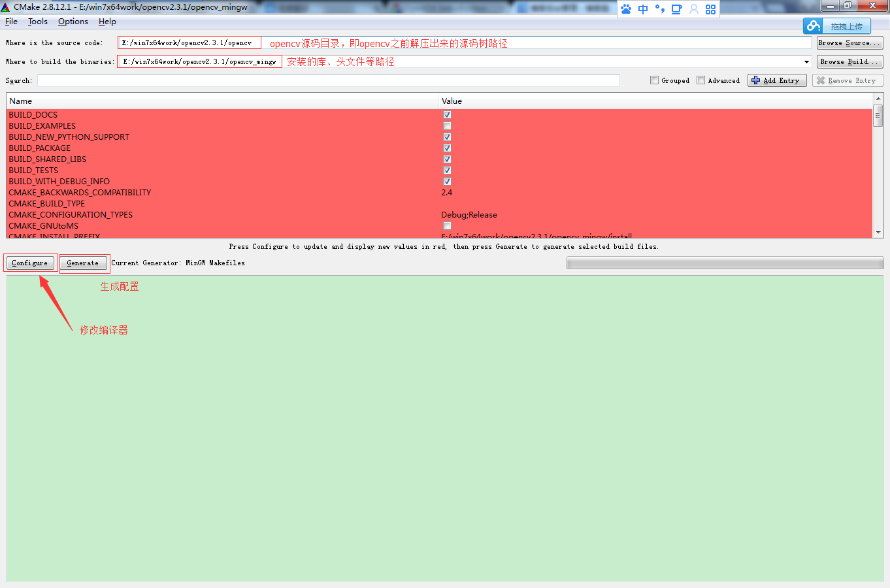Enable the BUILD_EXAMPLES option
Screen dimensions: 890x588
click(x=447, y=126)
